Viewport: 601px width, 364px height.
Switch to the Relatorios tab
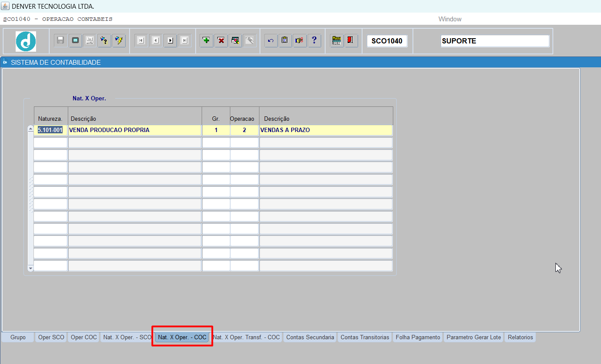pos(520,338)
